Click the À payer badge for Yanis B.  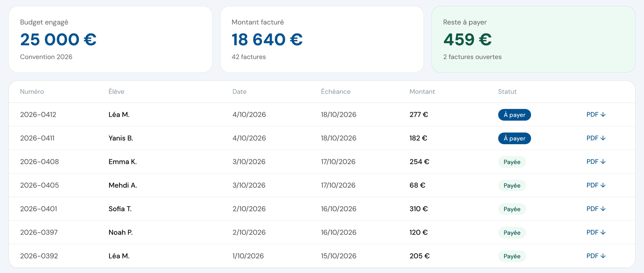(x=514, y=139)
